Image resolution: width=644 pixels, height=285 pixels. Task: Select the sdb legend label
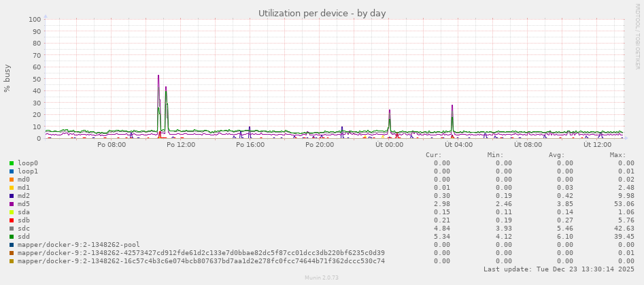pos(24,220)
